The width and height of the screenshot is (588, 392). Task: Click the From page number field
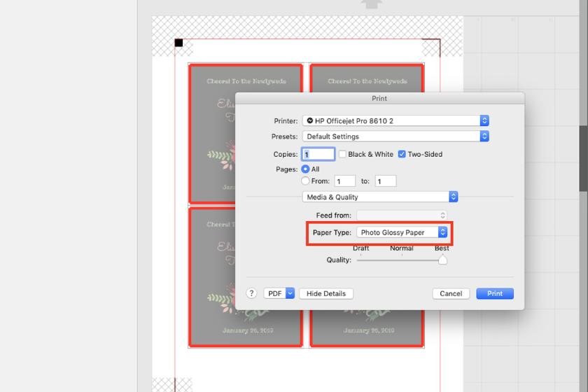click(x=344, y=181)
